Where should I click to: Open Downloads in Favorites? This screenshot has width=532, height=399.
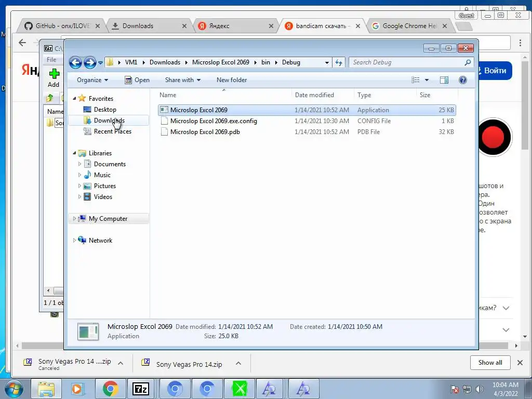click(x=109, y=121)
